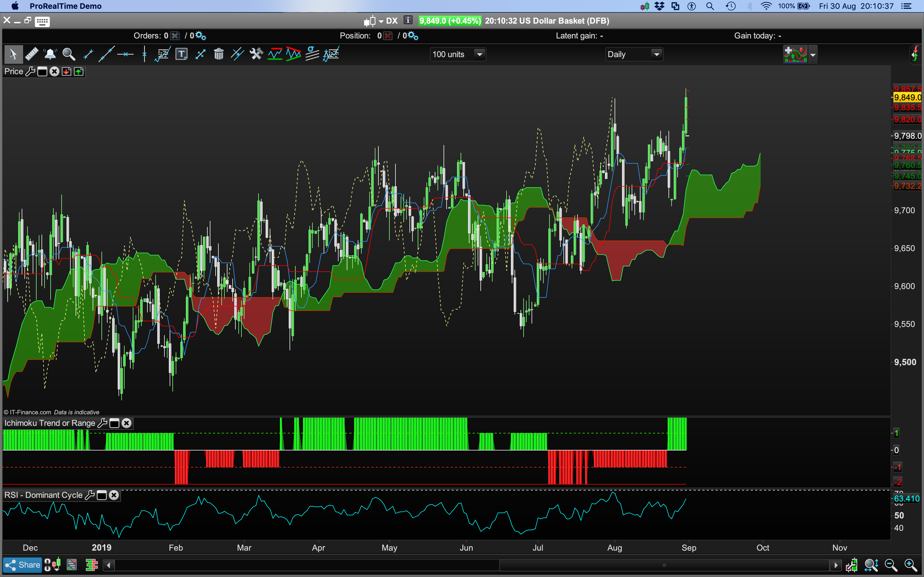Screen dimensions: 924x577
Task: Click the horizontal scrollbar right arrow
Action: point(836,565)
